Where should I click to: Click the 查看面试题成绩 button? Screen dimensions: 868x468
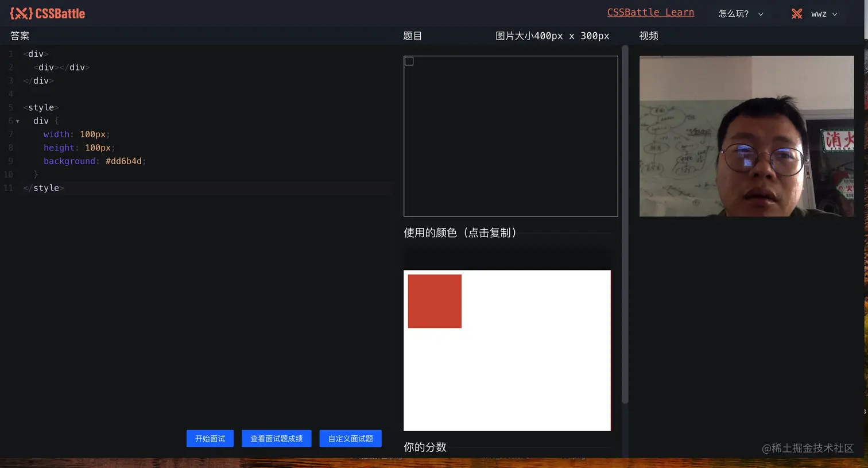coord(277,438)
